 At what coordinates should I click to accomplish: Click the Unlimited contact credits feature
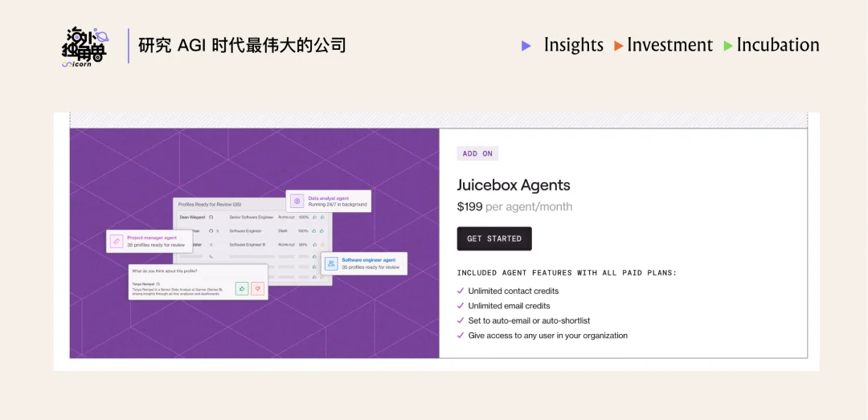tap(513, 291)
